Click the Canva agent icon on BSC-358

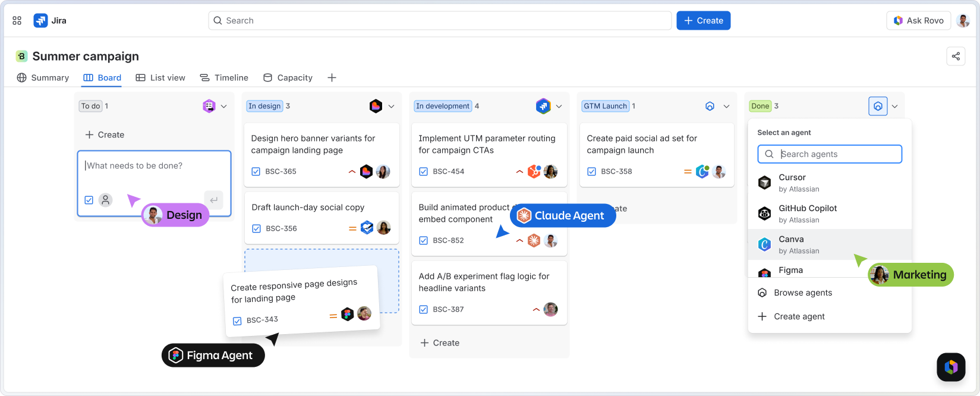point(702,171)
